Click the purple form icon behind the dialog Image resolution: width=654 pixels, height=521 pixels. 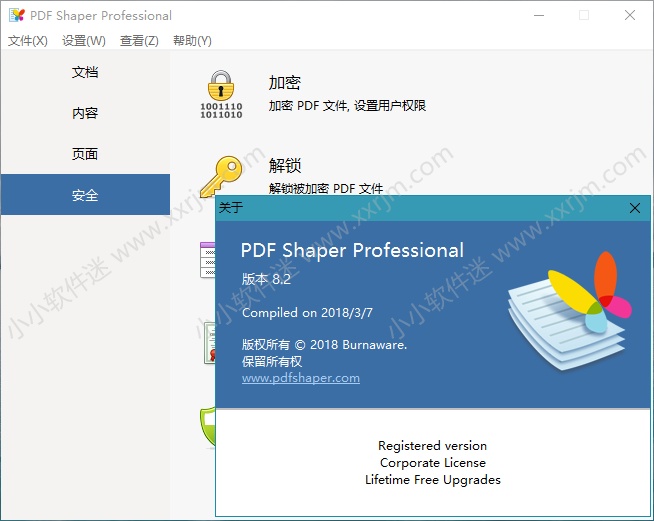(x=208, y=260)
